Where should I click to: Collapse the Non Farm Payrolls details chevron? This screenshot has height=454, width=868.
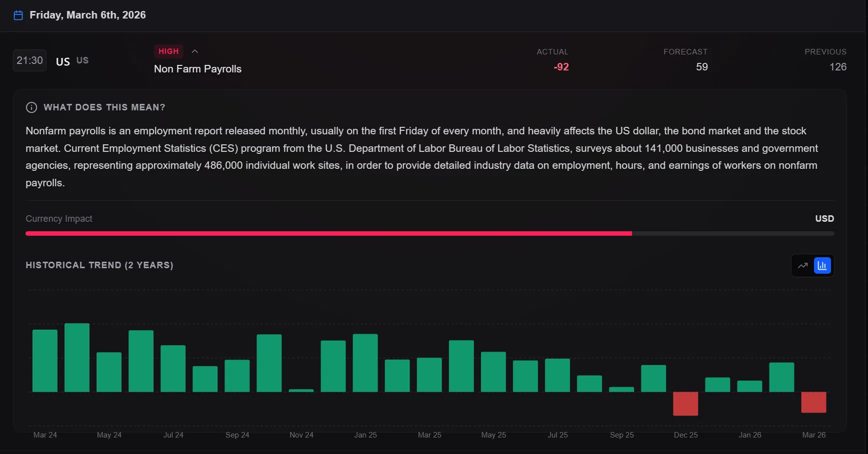(195, 51)
